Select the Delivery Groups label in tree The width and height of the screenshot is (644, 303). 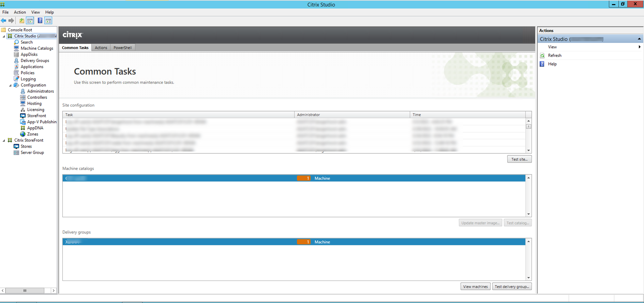click(35, 61)
